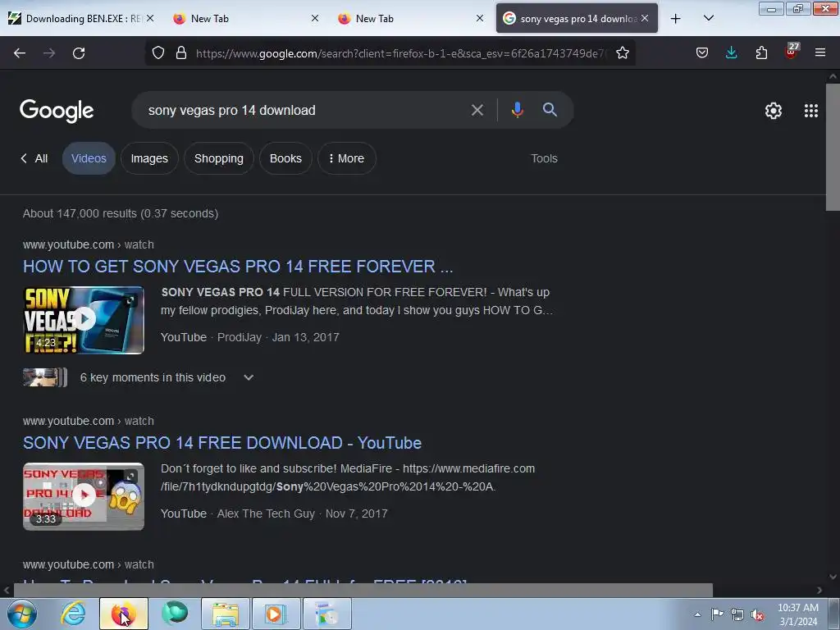The height and width of the screenshot is (630, 840).
Task: Launch Internet Explorer from taskbar
Action: coord(73,614)
